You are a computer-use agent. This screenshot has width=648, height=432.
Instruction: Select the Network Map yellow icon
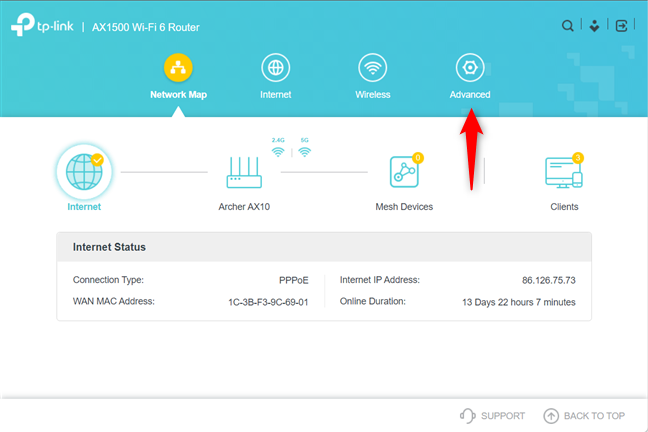point(178,67)
